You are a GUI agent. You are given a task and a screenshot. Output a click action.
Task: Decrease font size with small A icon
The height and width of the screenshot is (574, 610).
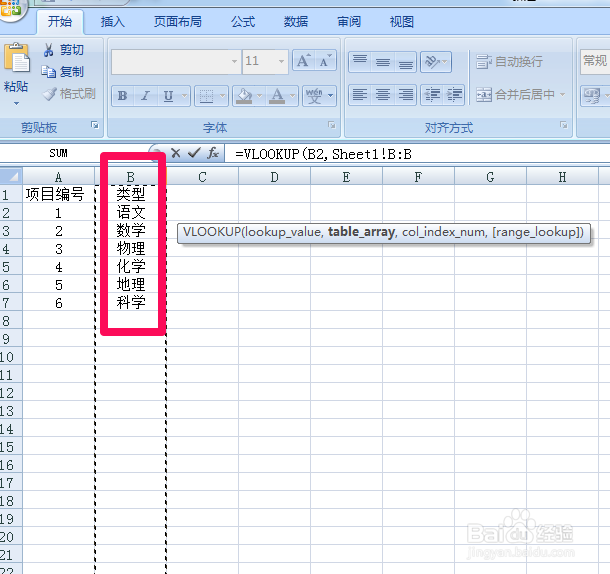click(325, 61)
